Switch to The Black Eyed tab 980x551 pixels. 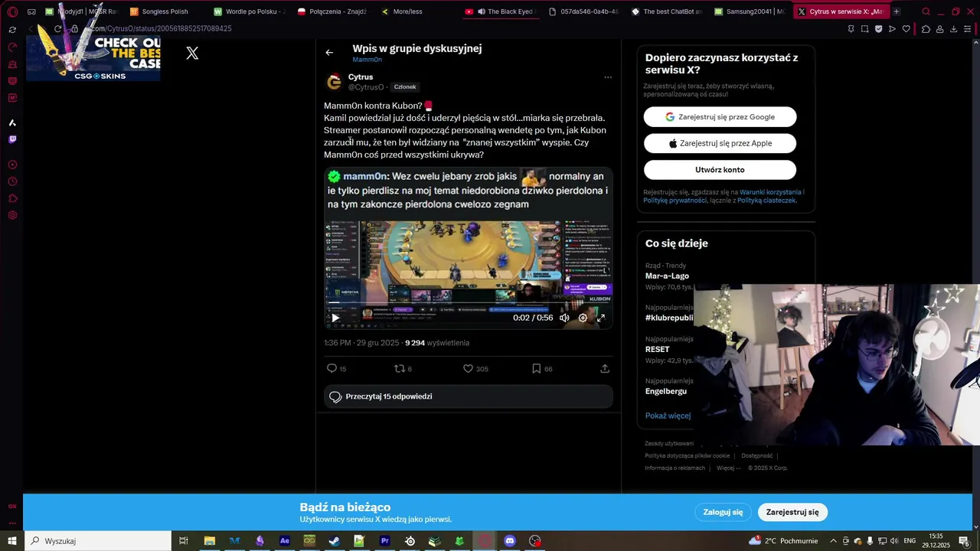pyautogui.click(x=501, y=11)
